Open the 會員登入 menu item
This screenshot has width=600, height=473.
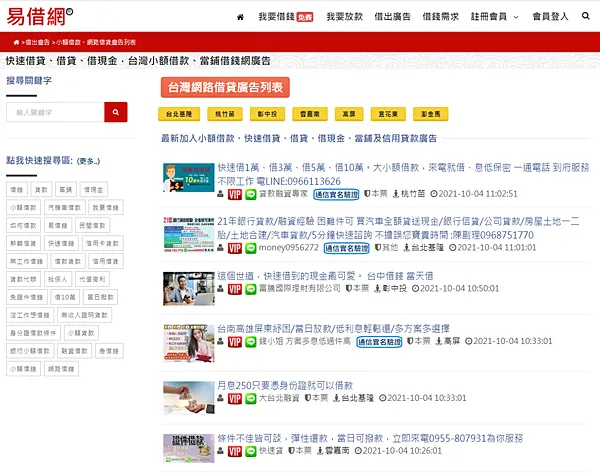pyautogui.click(x=550, y=16)
